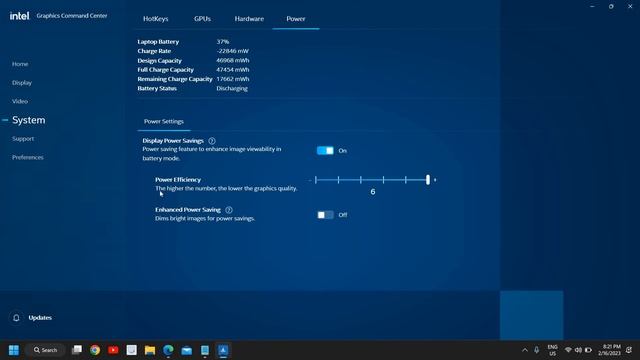Click Enhanced Power Saving help icon
This screenshot has height=360, width=640.
click(229, 210)
